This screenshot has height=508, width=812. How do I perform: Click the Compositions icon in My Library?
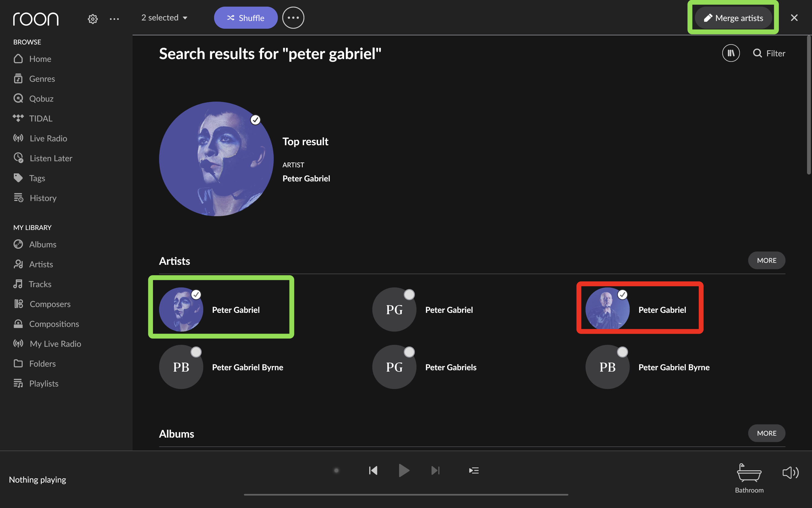click(18, 324)
